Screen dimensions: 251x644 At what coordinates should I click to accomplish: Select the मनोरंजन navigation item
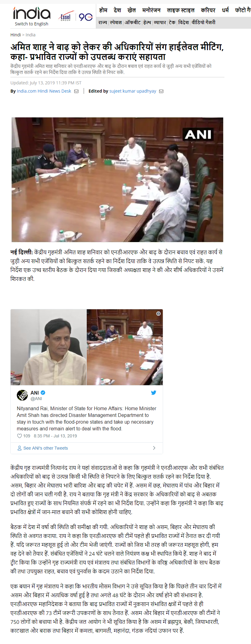click(151, 10)
